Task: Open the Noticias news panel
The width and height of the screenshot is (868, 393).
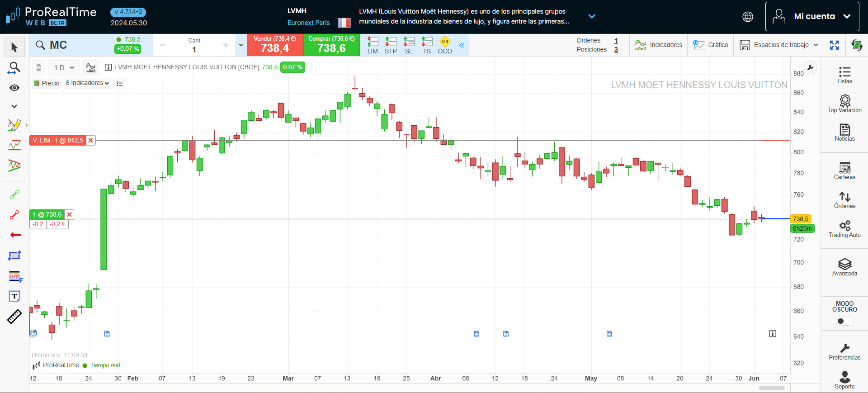Action: click(x=844, y=133)
